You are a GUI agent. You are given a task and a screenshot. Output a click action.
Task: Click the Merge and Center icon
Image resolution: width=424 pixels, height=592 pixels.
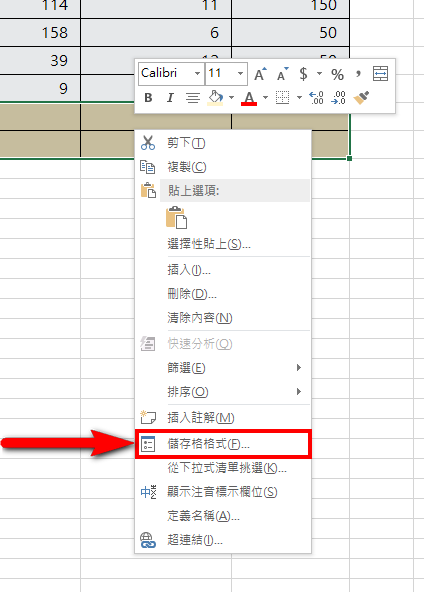coord(380,74)
